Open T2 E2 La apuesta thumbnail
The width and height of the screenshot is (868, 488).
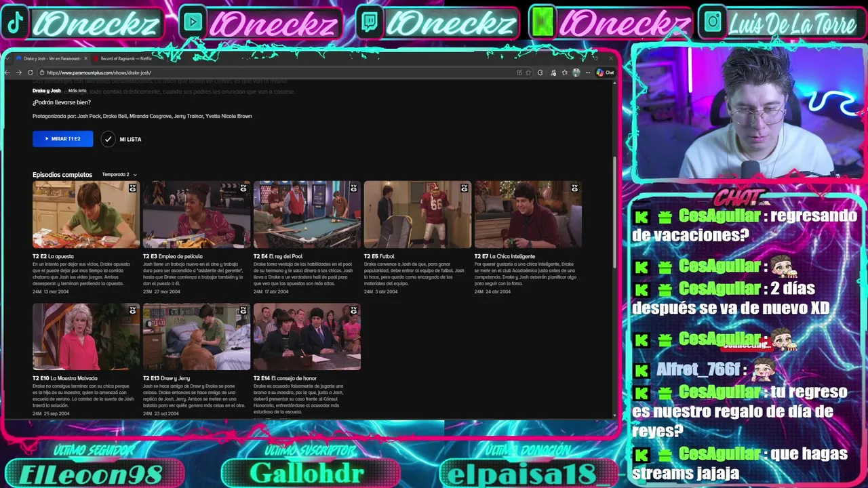(x=86, y=214)
